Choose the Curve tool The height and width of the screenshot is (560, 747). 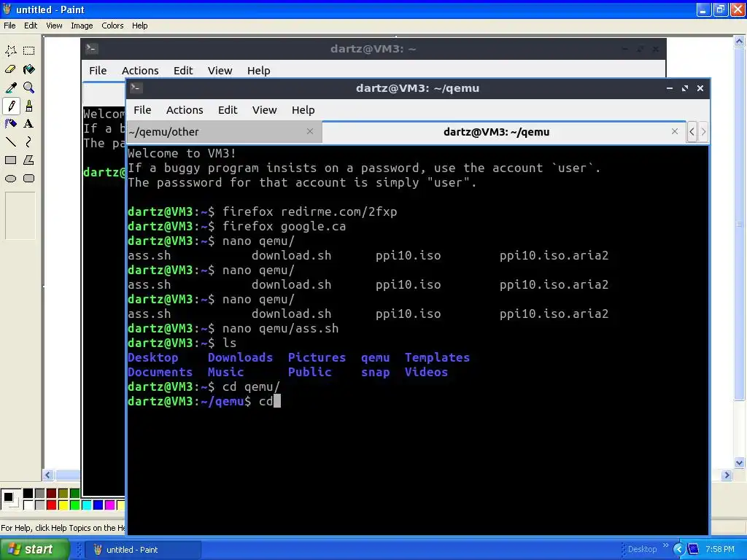(29, 142)
